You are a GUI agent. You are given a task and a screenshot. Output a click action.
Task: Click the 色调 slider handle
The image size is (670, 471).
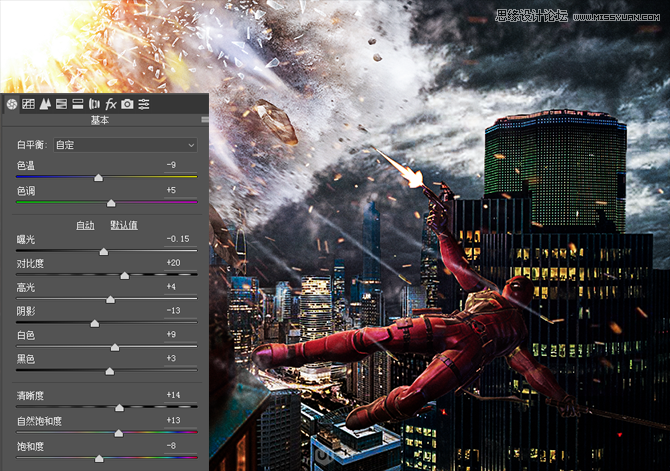click(111, 203)
